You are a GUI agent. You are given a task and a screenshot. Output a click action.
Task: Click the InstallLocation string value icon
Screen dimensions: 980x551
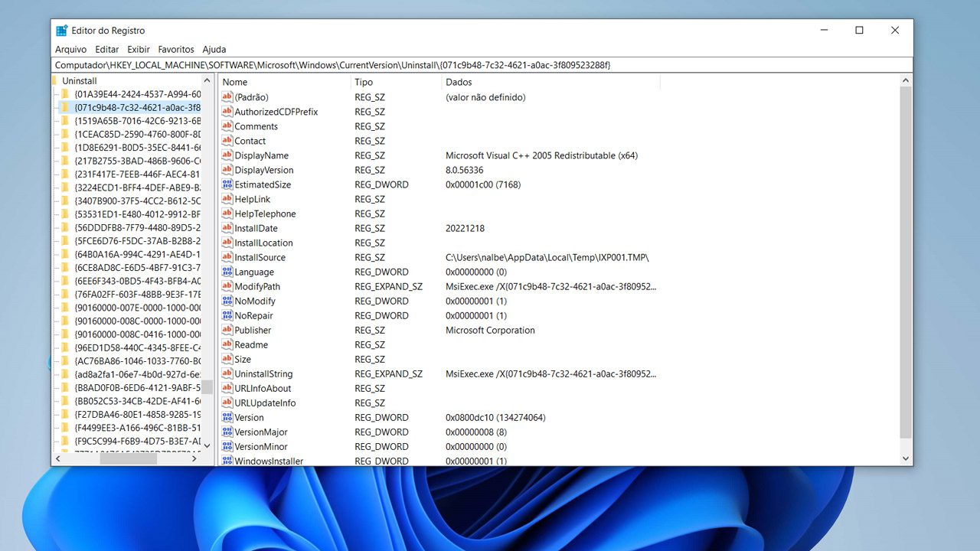point(227,243)
